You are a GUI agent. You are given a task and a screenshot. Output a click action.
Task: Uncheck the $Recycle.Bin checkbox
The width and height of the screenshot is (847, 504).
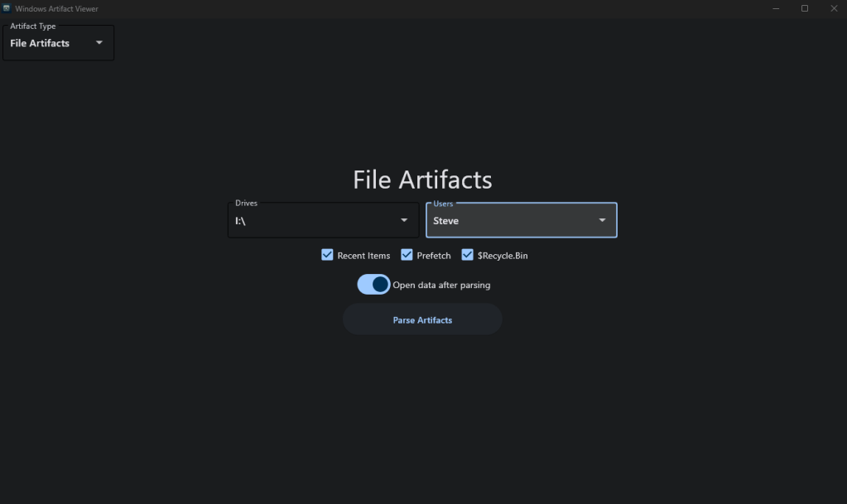coord(468,255)
